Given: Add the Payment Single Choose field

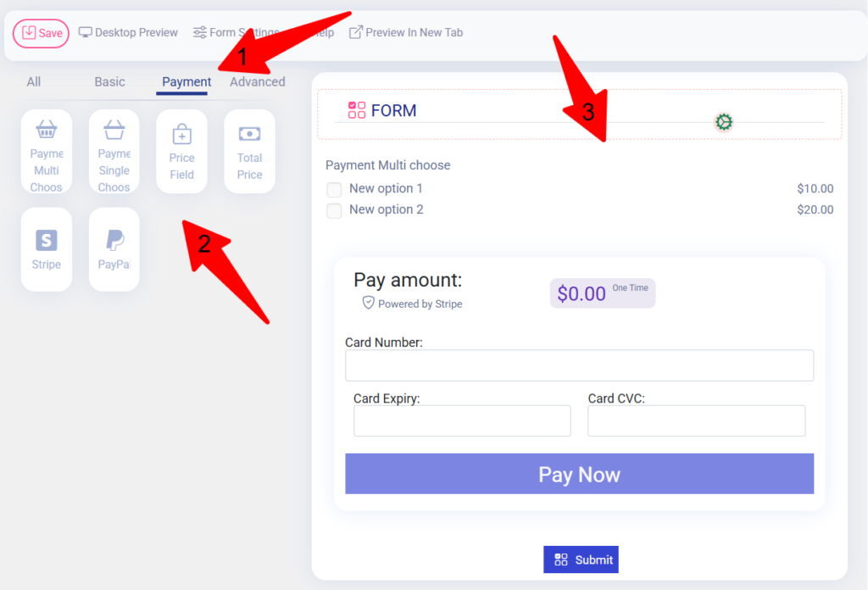Looking at the screenshot, I should click(x=114, y=152).
